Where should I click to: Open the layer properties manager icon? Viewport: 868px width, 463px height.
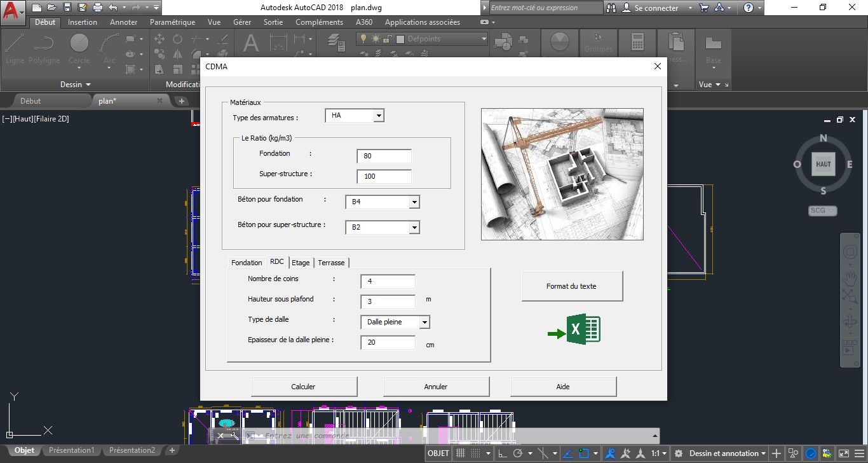point(335,41)
